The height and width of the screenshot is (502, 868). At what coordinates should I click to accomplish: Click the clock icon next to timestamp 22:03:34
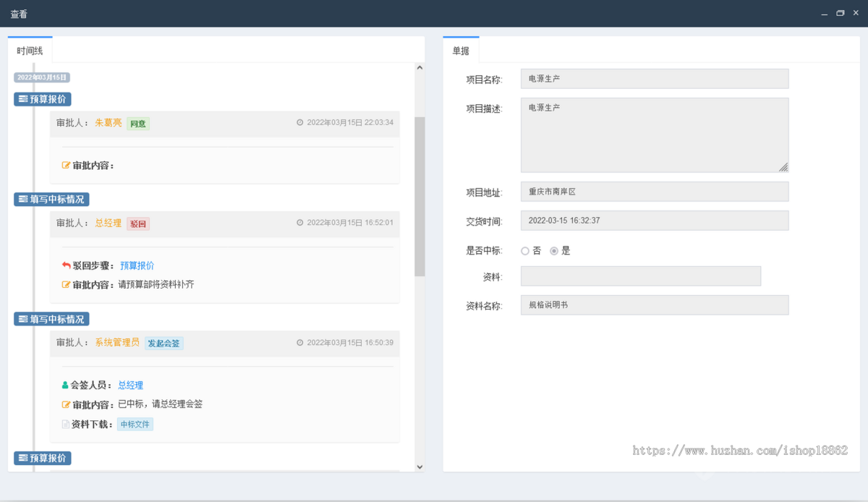(x=300, y=122)
